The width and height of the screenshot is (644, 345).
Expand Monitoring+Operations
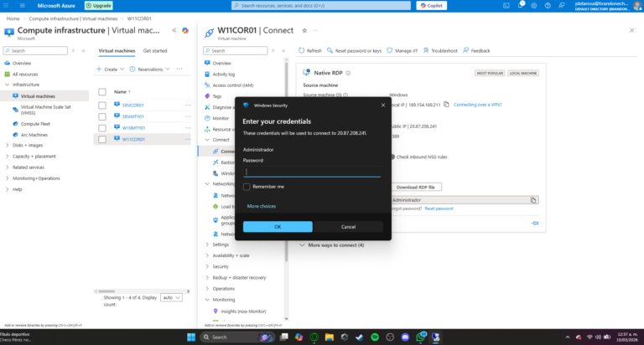coord(7,178)
